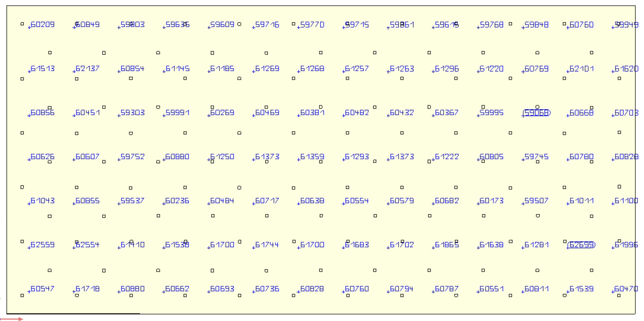Select the point label 59768

[492, 24]
